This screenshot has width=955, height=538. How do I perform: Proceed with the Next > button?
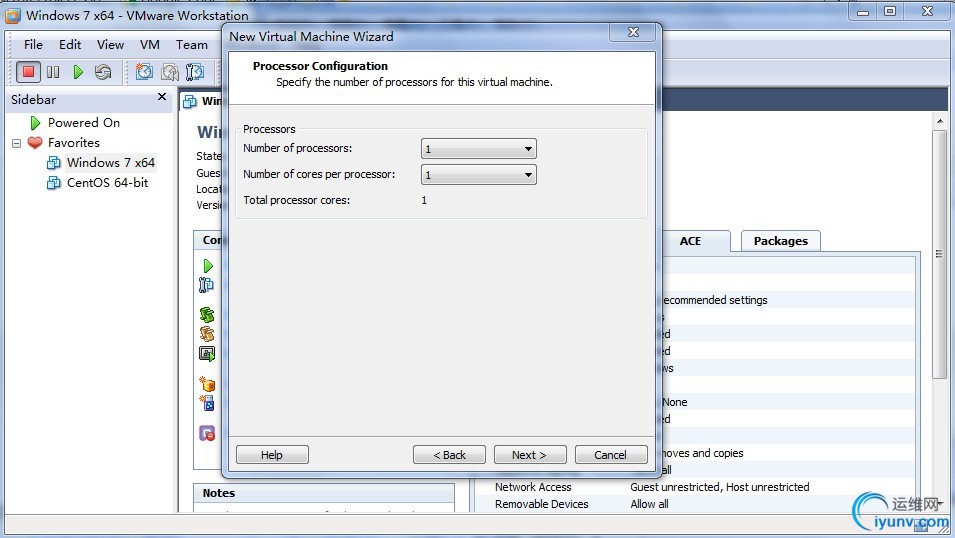[x=530, y=455]
